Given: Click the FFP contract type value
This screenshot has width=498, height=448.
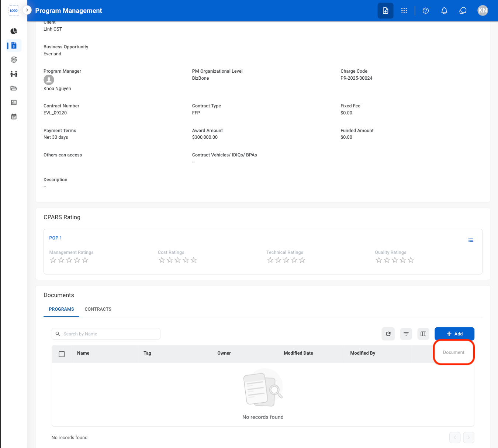Looking at the screenshot, I should click(196, 113).
